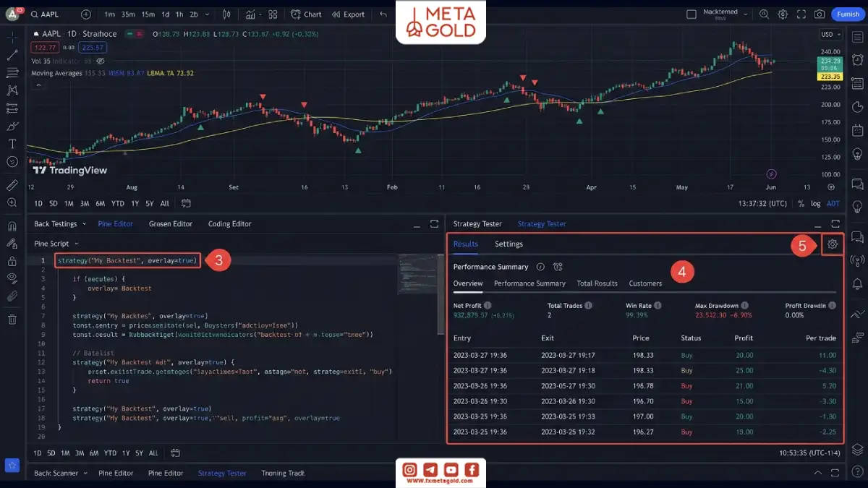This screenshot has width=868, height=488.
Task: Toggle the magnet mode icon
Action: click(x=12, y=226)
